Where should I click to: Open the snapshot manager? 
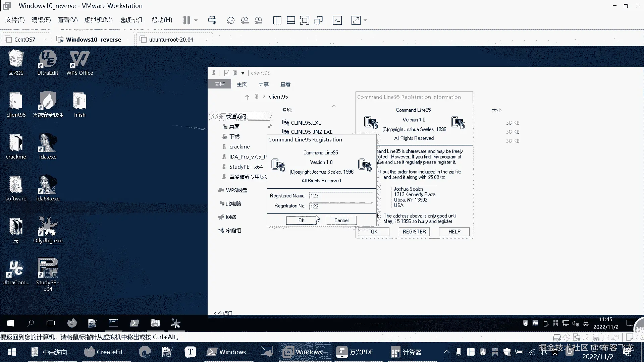pos(259,20)
